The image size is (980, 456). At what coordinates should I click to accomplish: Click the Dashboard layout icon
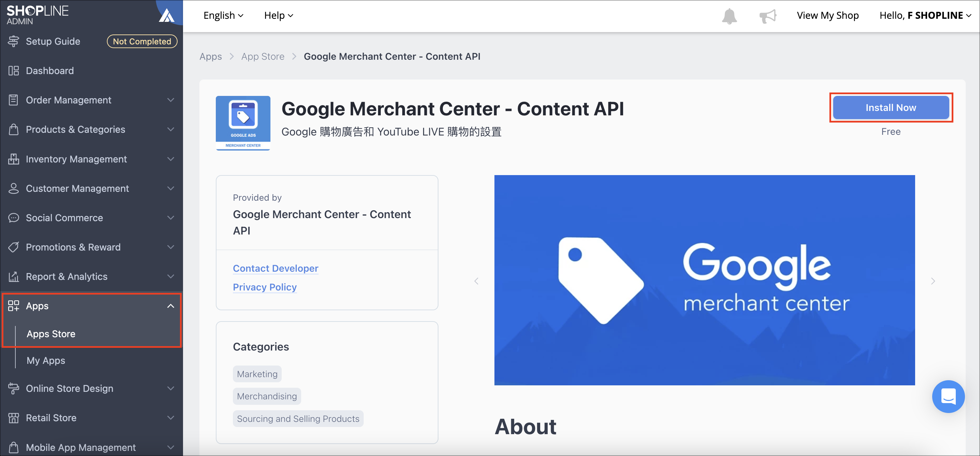coord(13,71)
